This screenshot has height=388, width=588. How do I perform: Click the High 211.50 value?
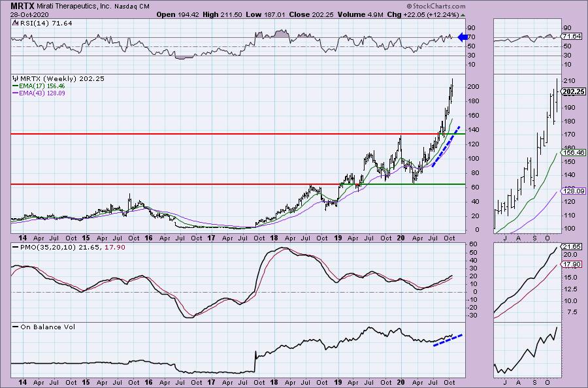coord(222,14)
